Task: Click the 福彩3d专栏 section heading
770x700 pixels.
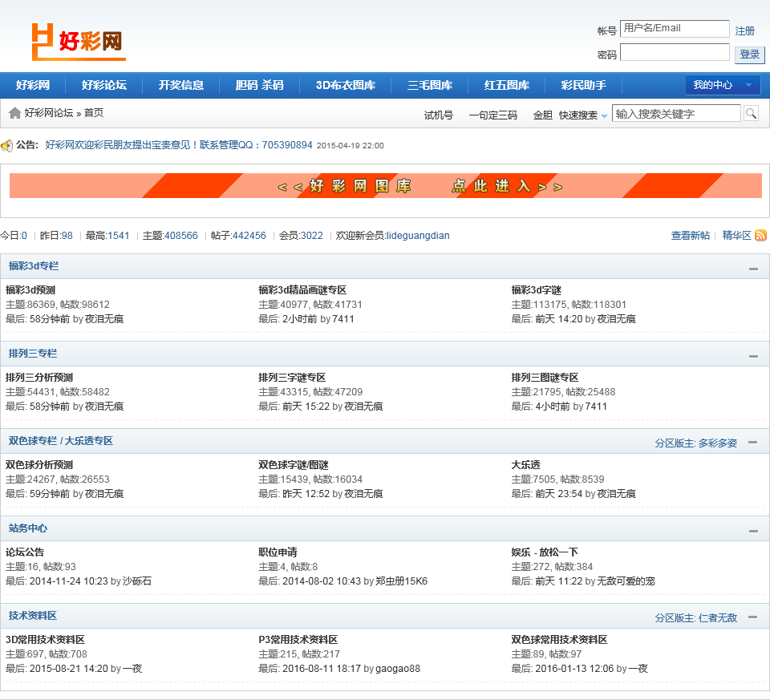Action: 34,266
